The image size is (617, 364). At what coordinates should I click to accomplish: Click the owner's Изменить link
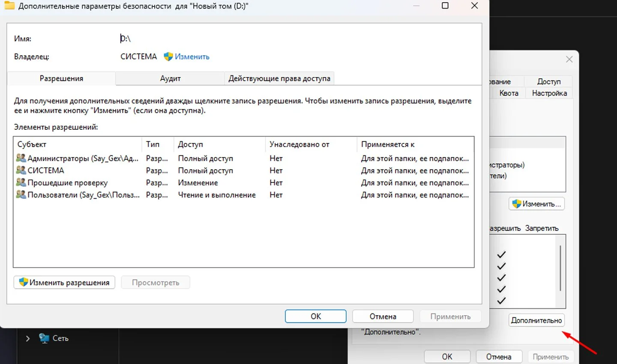192,57
